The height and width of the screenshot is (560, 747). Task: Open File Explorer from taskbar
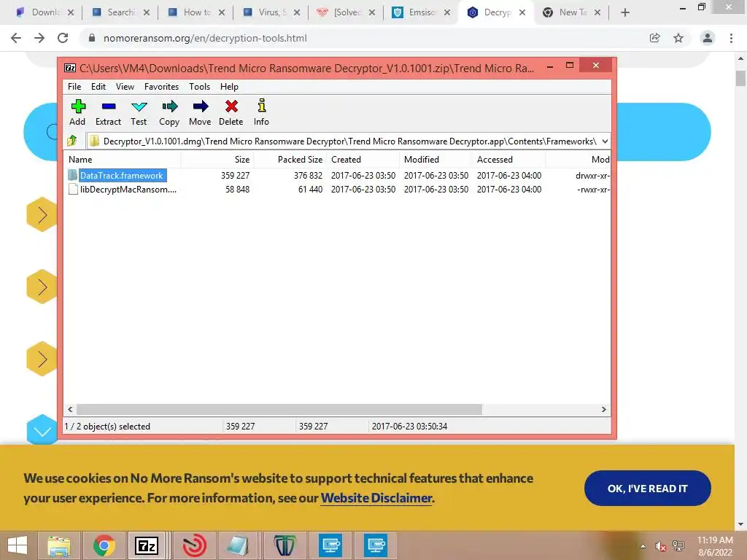pos(58,545)
